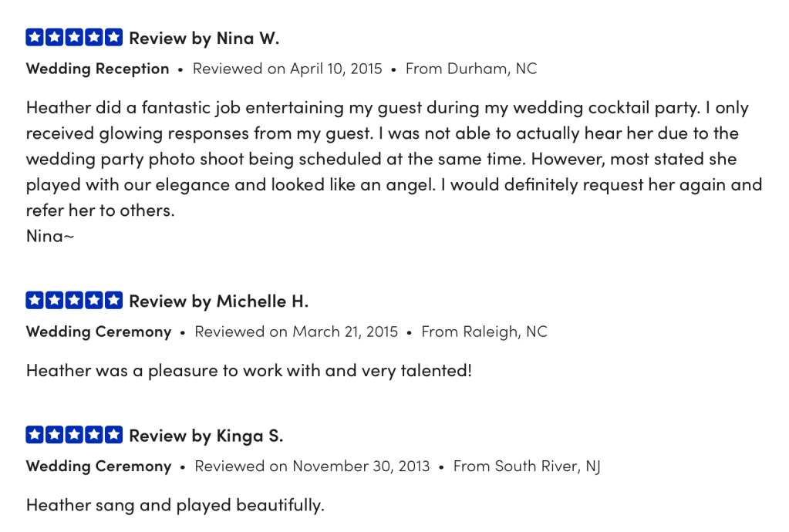Click the second star in Kinga S.'s rating
Viewport: 789px width, 532px height.
tap(55, 435)
